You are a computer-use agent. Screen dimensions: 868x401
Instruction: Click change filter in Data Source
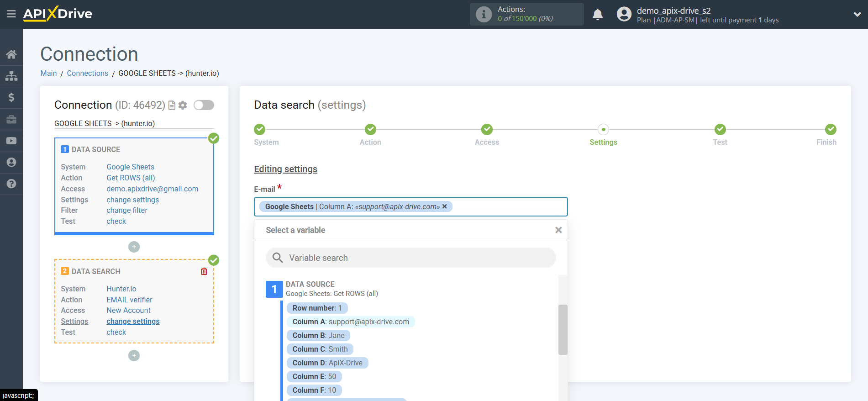[x=127, y=211]
